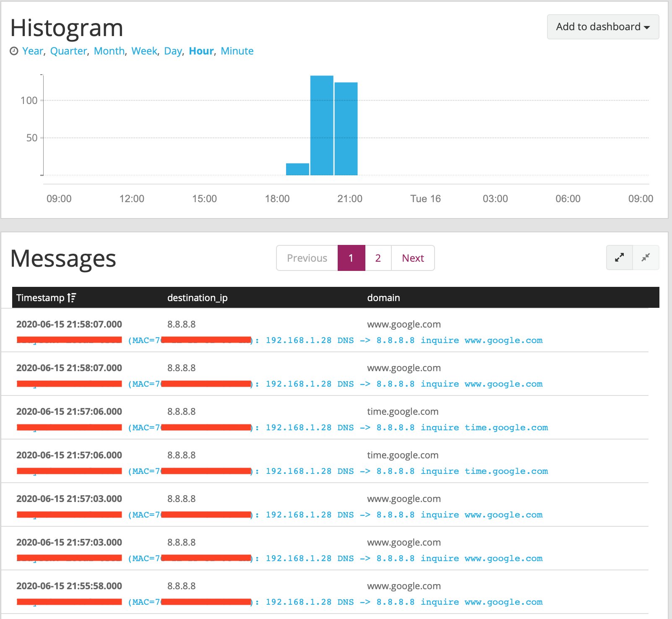672x619 pixels.
Task: Set histogram resolution to Quarter
Action: (68, 51)
